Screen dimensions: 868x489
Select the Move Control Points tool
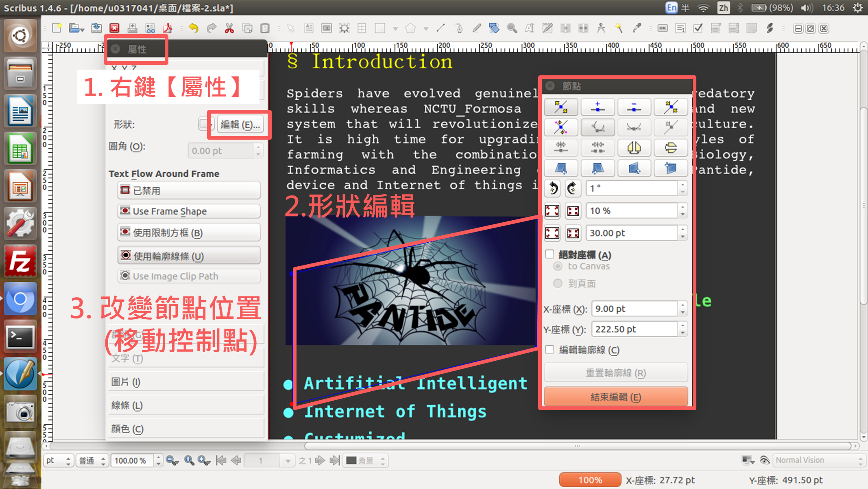point(561,127)
